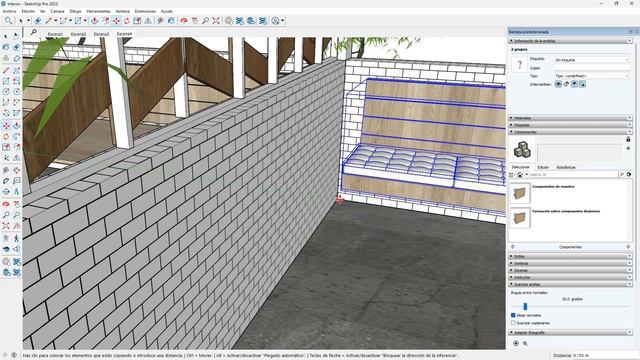
Task: Open the Edición tab in the Componentes panel
Action: tap(543, 167)
